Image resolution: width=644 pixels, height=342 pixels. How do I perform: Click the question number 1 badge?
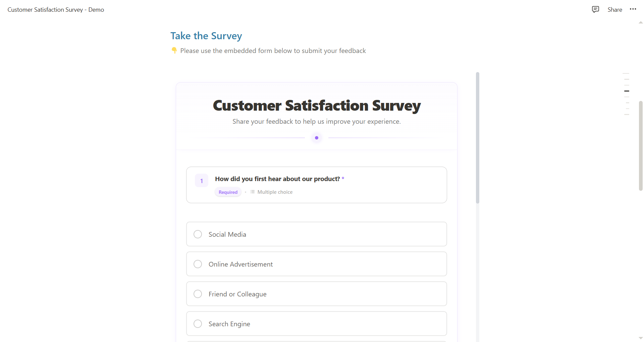(x=202, y=181)
